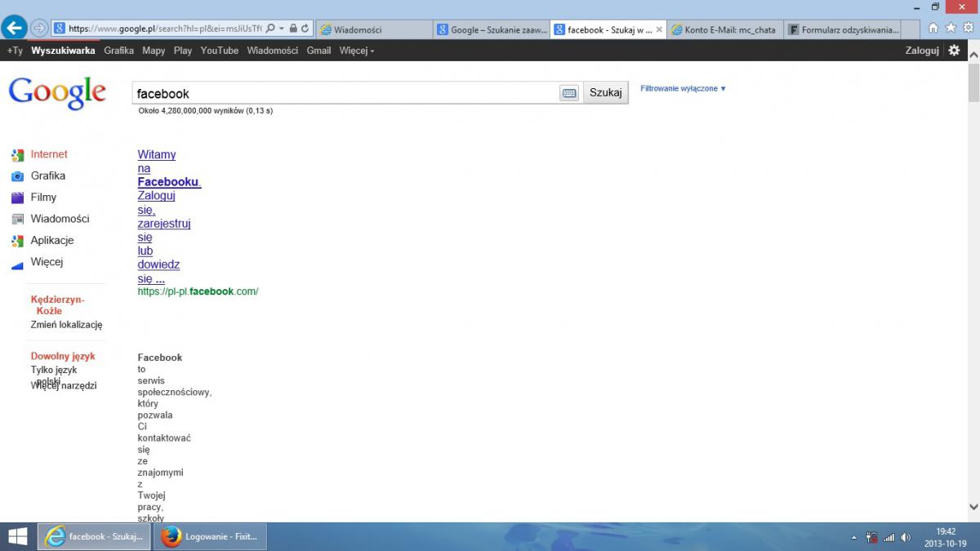Click the network signal tray icon
Image resolution: width=980 pixels, height=551 pixels.
click(x=889, y=537)
